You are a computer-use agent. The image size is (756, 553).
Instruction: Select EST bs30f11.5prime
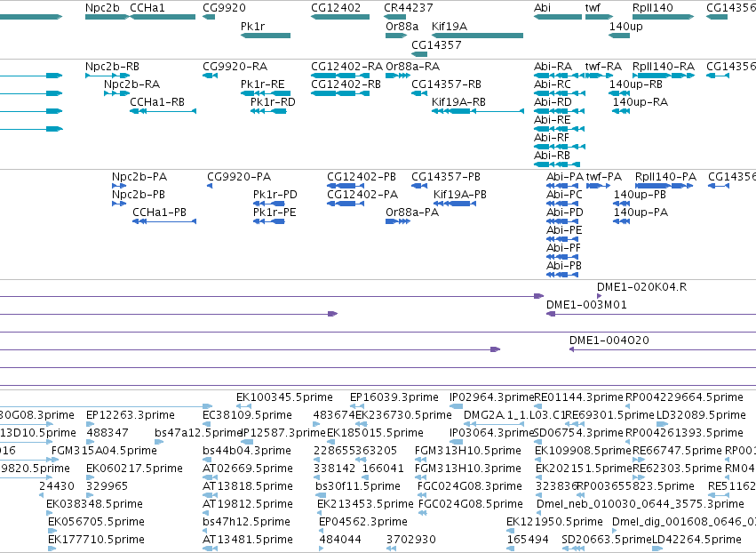click(321, 495)
